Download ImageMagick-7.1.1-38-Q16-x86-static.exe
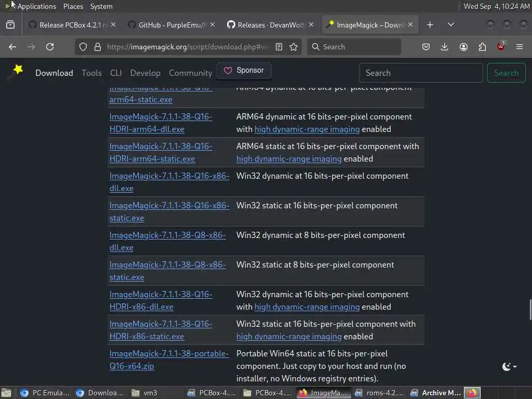The image size is (532, 399). coord(169,212)
